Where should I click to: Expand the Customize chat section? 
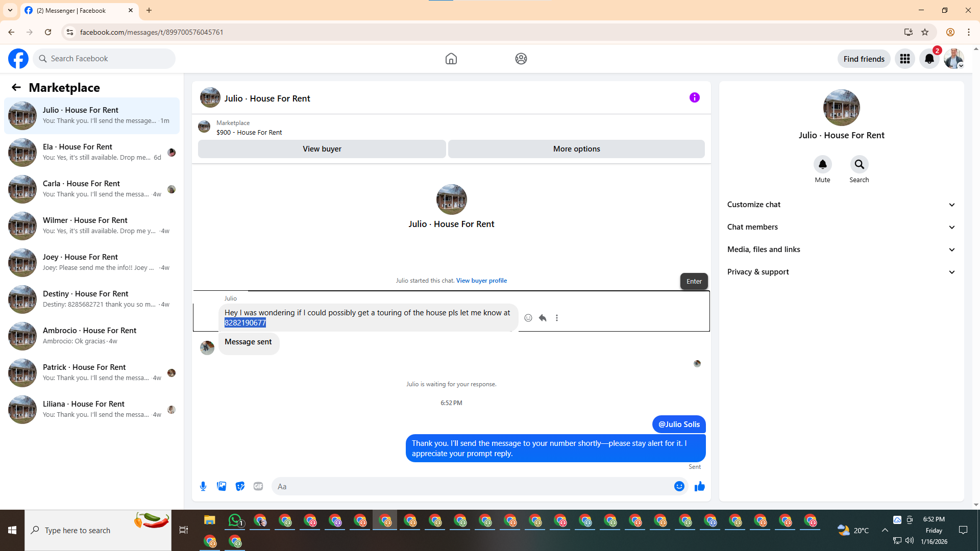pos(841,205)
